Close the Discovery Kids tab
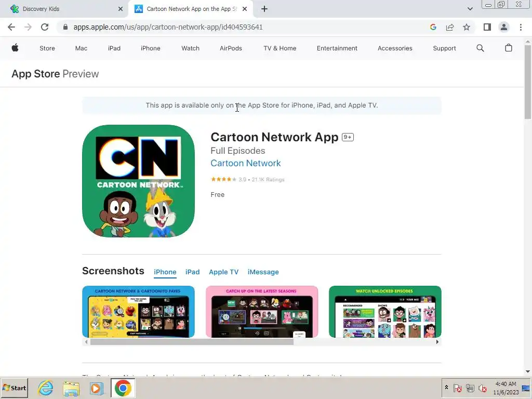This screenshot has width=532, height=399. click(x=121, y=9)
